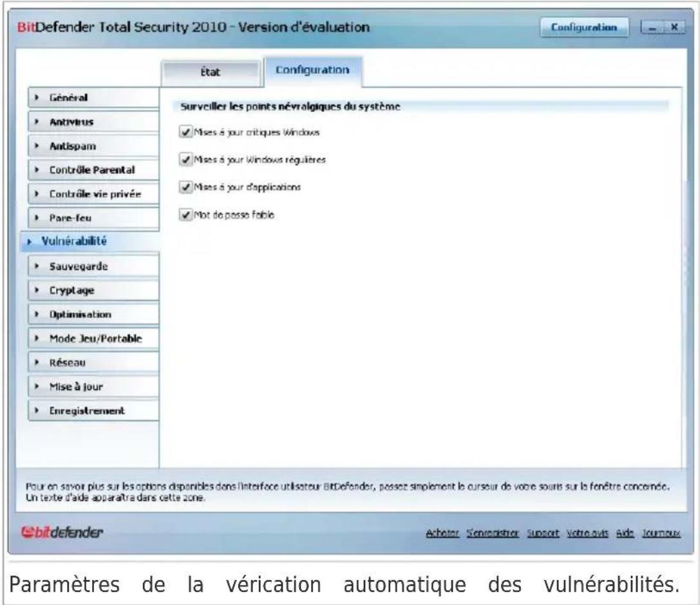Open the S'enregistrer link
The height and width of the screenshot is (605, 700).
(493, 533)
